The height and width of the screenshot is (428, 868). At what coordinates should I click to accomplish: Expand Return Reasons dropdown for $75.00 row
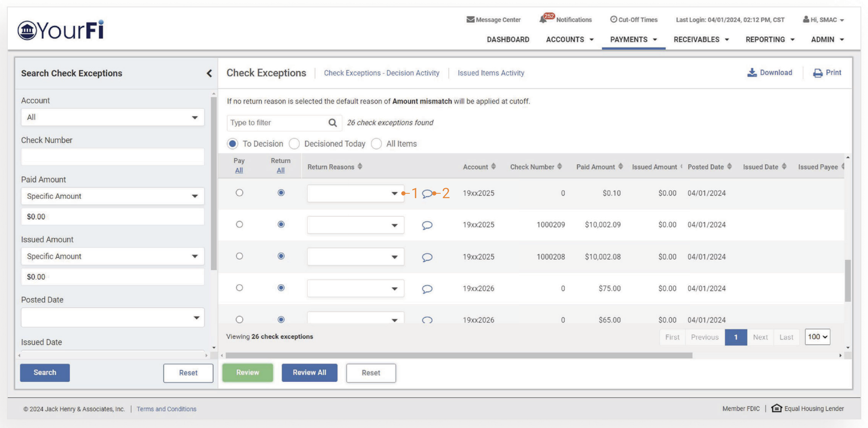355,289
